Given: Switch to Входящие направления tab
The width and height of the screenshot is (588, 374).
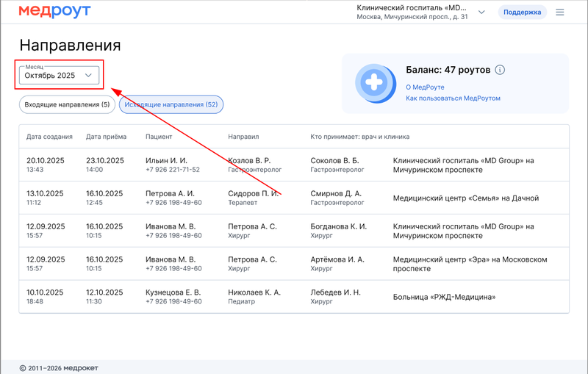Looking at the screenshot, I should [67, 105].
